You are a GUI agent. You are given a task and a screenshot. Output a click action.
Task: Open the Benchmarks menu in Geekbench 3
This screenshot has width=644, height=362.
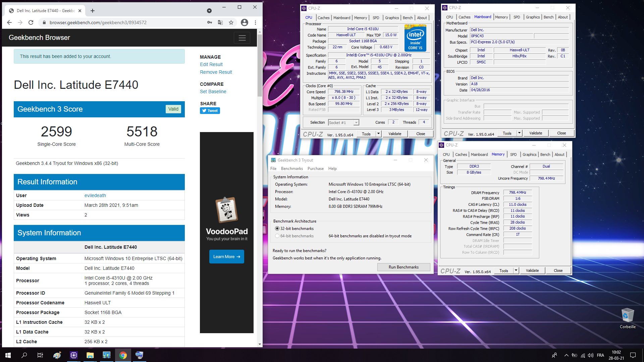[292, 169]
